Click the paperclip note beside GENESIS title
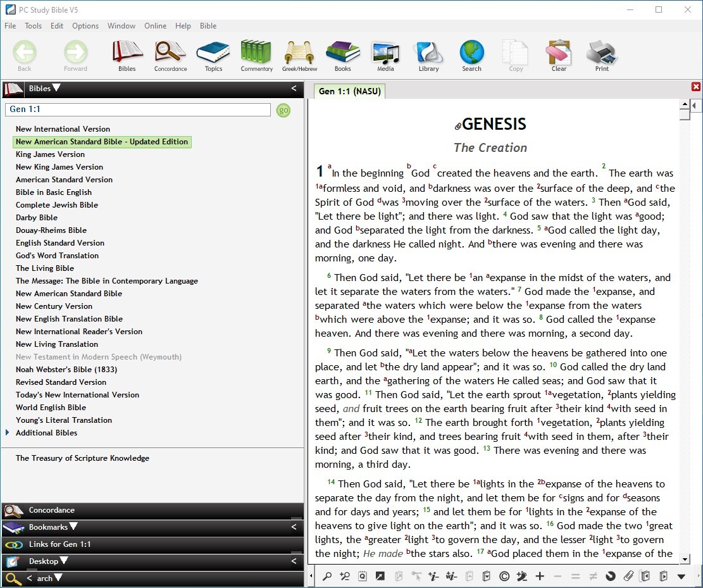The height and width of the screenshot is (588, 703). pos(457,126)
